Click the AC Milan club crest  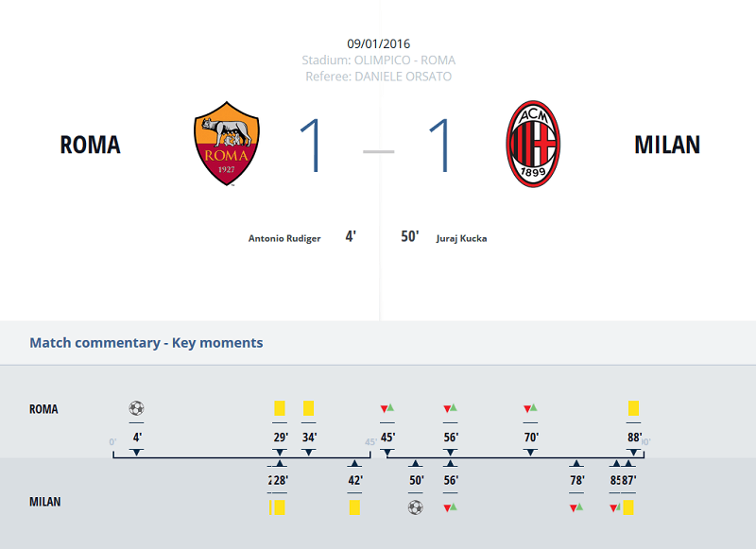click(x=533, y=144)
